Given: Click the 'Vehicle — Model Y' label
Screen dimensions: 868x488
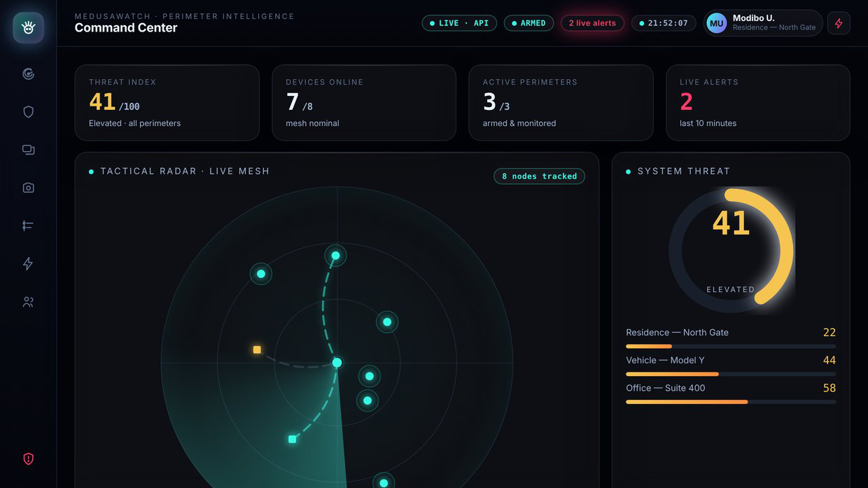Looking at the screenshot, I should coord(665,361).
